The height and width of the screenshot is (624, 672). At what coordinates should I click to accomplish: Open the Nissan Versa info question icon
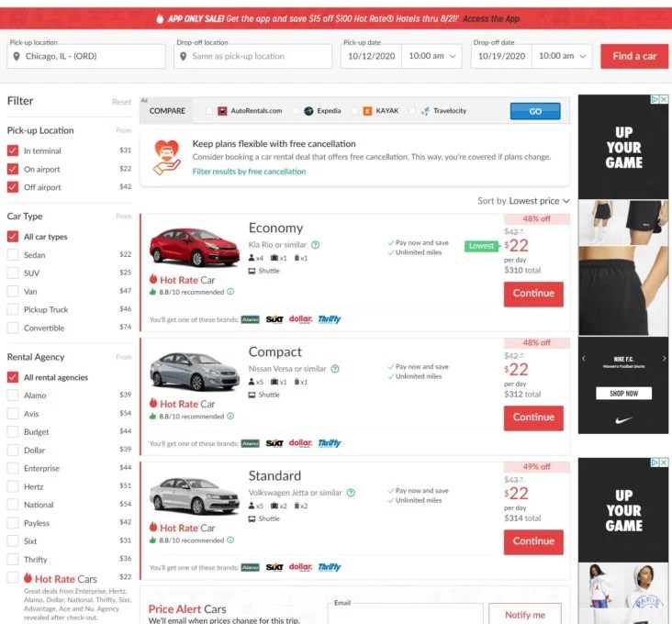click(335, 369)
